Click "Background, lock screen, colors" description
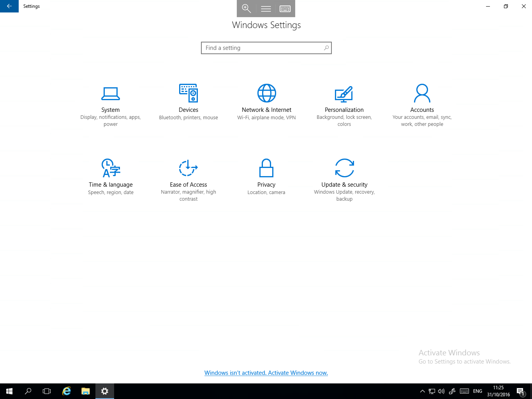The width and height of the screenshot is (532, 399). 344,121
